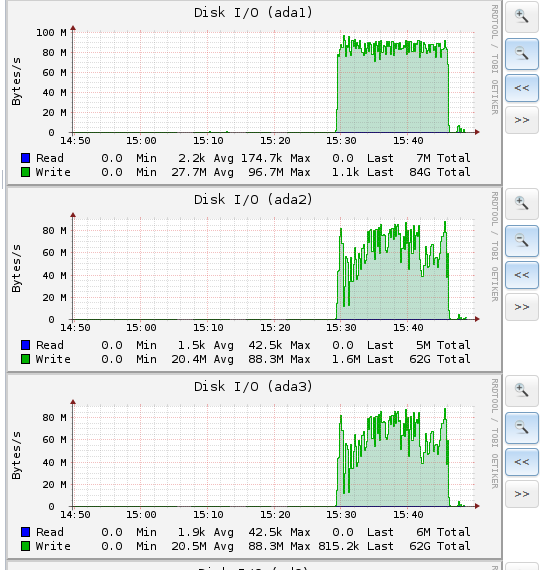Zoom in on the ada2 disk graph

(x=522, y=204)
